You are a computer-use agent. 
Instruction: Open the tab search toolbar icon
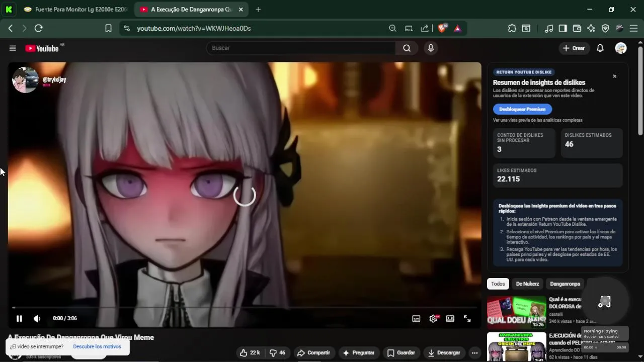click(526, 29)
